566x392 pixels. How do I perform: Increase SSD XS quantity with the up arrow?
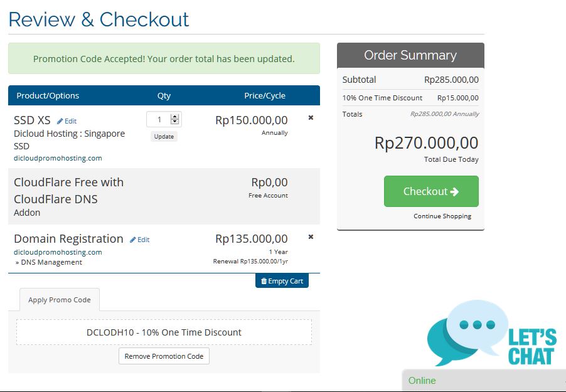(x=174, y=117)
